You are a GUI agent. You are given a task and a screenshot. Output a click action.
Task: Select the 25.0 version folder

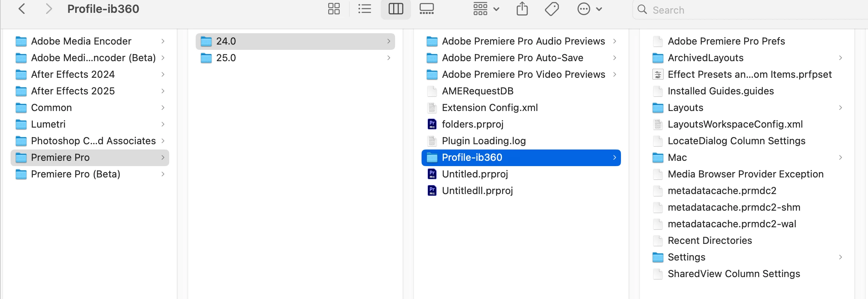tap(295, 58)
